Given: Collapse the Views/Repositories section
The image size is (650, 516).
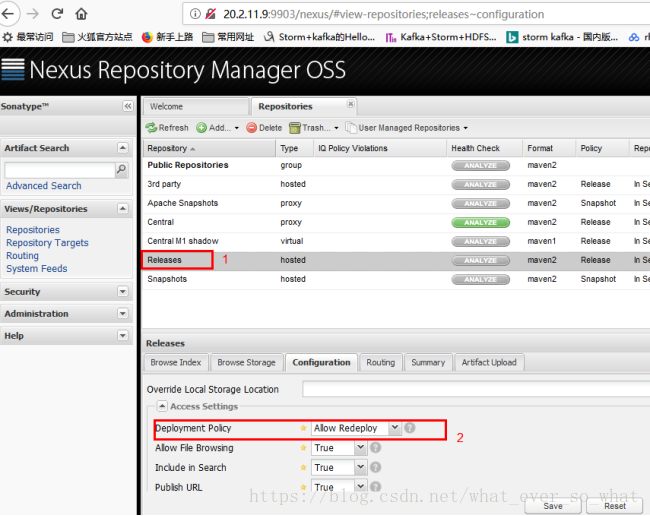Looking at the screenshot, I should [123, 208].
